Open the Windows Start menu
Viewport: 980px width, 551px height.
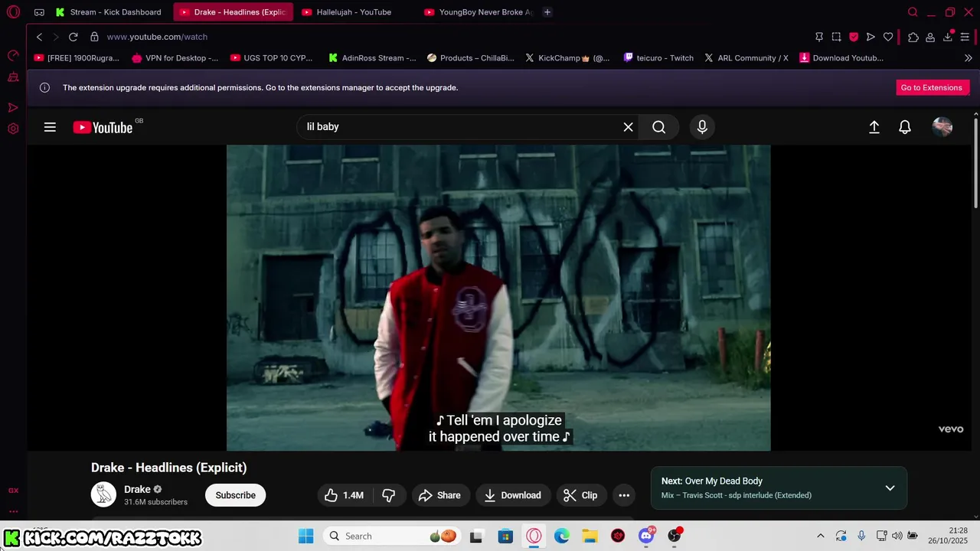click(x=305, y=536)
